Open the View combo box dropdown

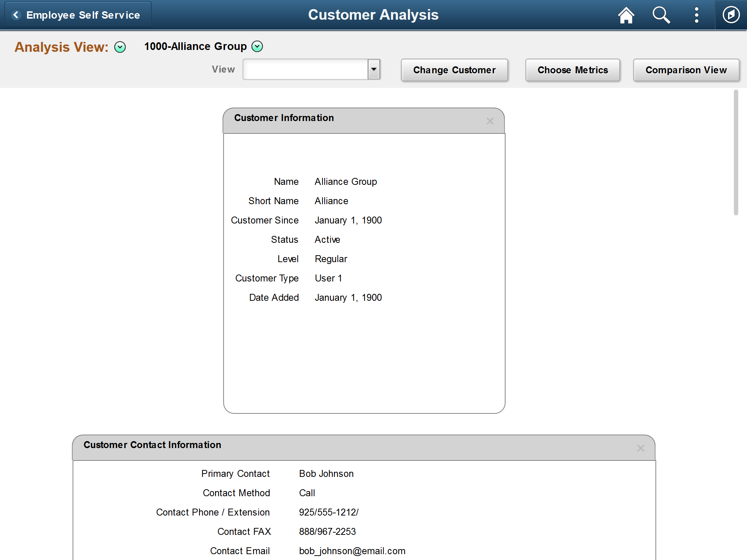pos(373,69)
